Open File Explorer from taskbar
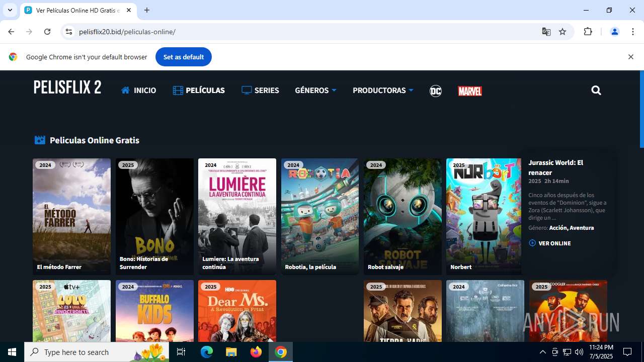Screen dimensions: 644x362 point(231,352)
